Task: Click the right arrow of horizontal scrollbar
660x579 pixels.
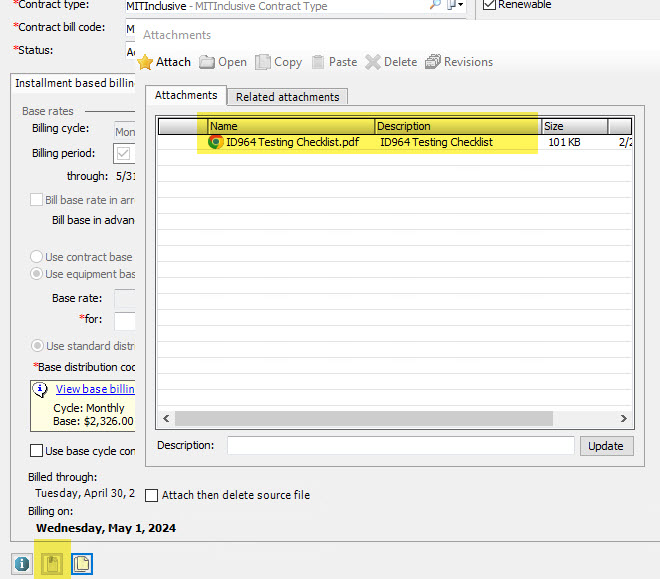Action: click(x=624, y=419)
